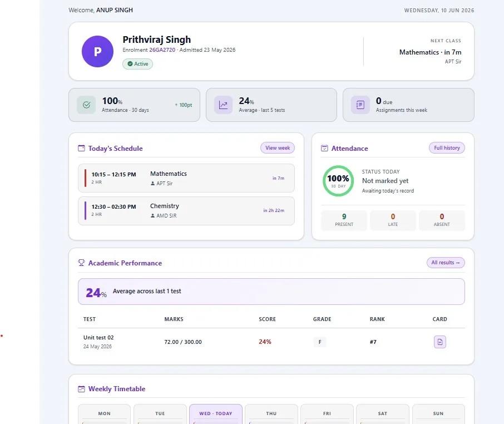504x424 pixels.
Task: Click the 9 PRESENT attendance tile
Action: (x=344, y=220)
